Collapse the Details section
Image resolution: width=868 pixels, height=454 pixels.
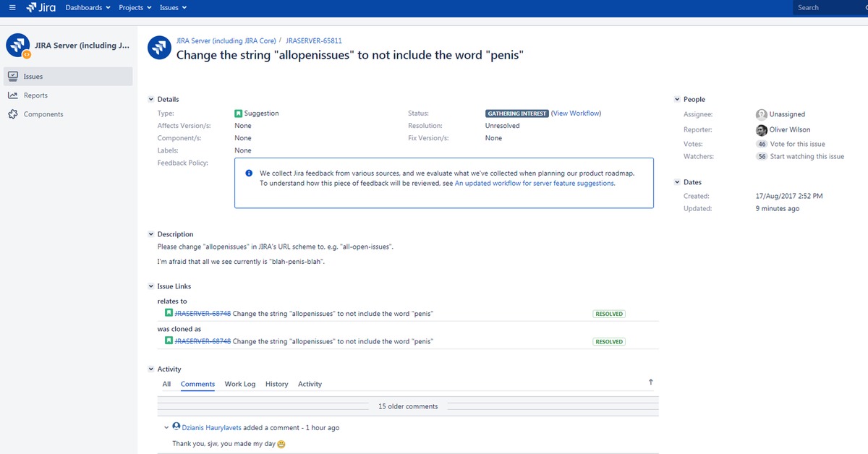pos(151,100)
